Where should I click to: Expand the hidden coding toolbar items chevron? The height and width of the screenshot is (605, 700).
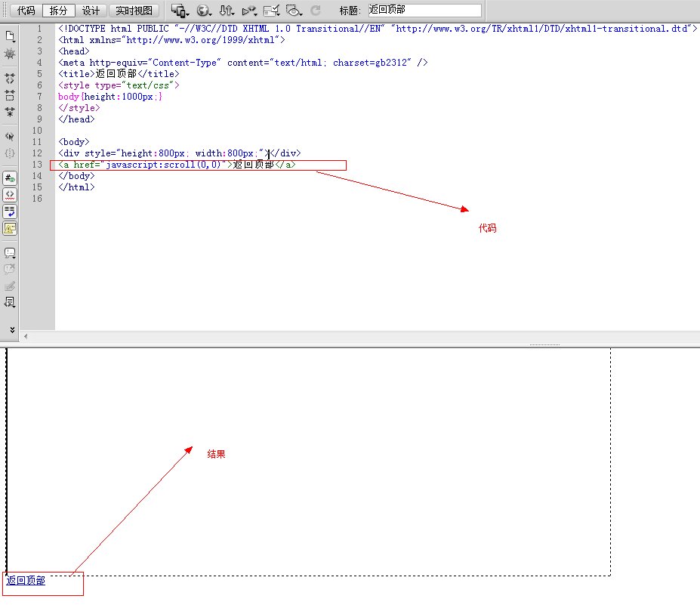click(11, 329)
